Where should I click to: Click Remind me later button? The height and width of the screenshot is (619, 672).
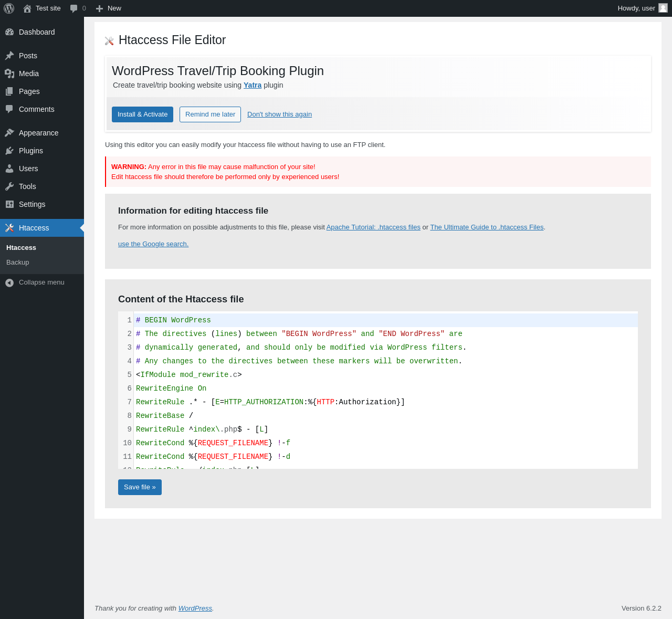click(210, 114)
